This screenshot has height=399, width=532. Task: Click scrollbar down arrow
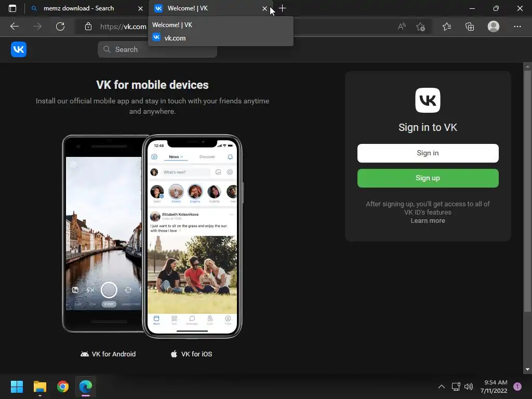pos(527,369)
